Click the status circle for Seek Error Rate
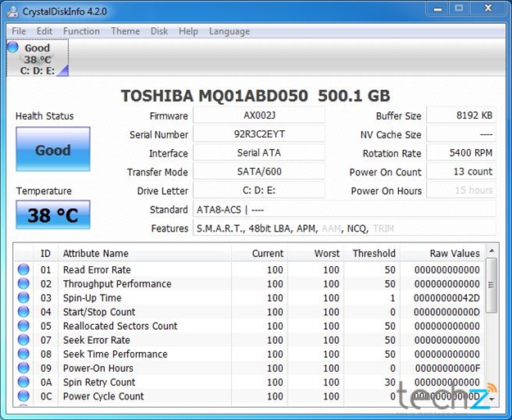Screen dimensions: 512x420 [x=23, y=340]
